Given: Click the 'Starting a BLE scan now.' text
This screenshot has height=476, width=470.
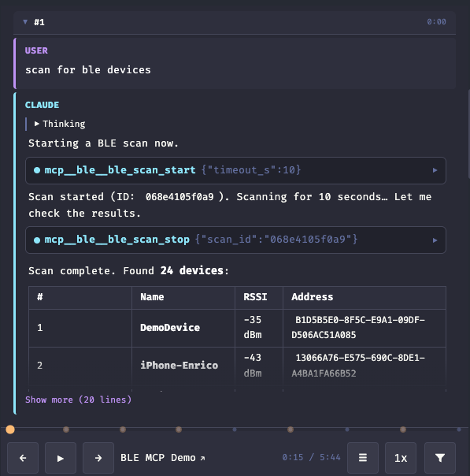Looking at the screenshot, I should pyautogui.click(x=103, y=143).
